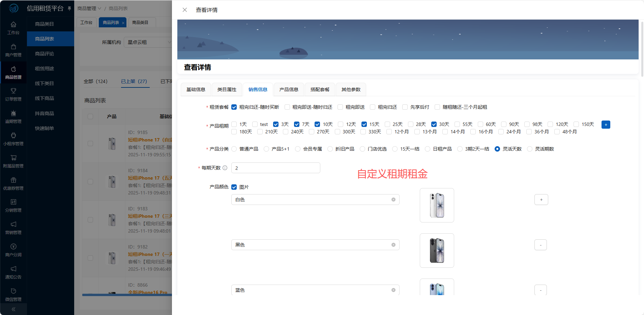Clear the 白色 color field with x icon

(393, 200)
